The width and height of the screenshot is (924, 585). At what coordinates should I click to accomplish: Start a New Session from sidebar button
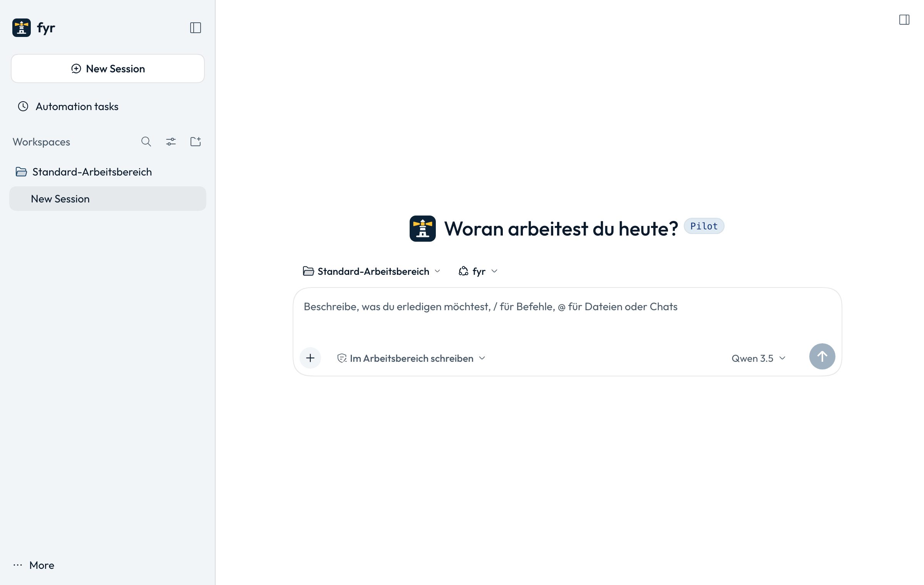click(x=108, y=69)
